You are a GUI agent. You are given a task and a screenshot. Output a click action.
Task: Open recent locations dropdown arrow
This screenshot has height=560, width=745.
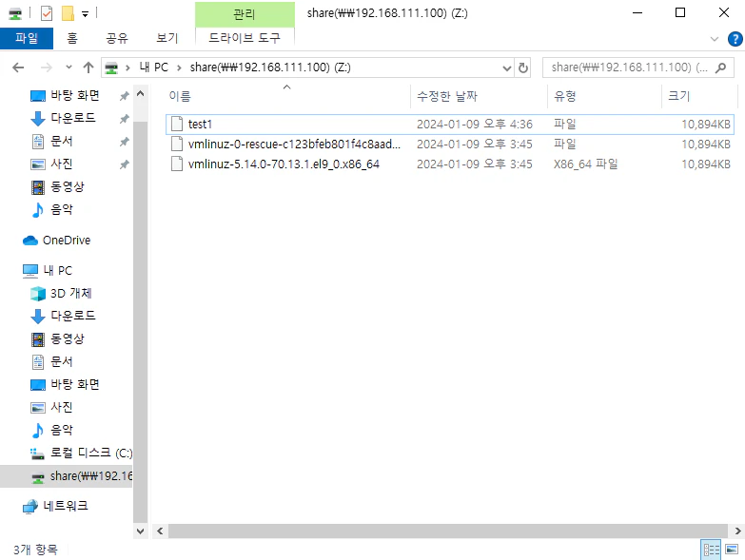pos(69,68)
